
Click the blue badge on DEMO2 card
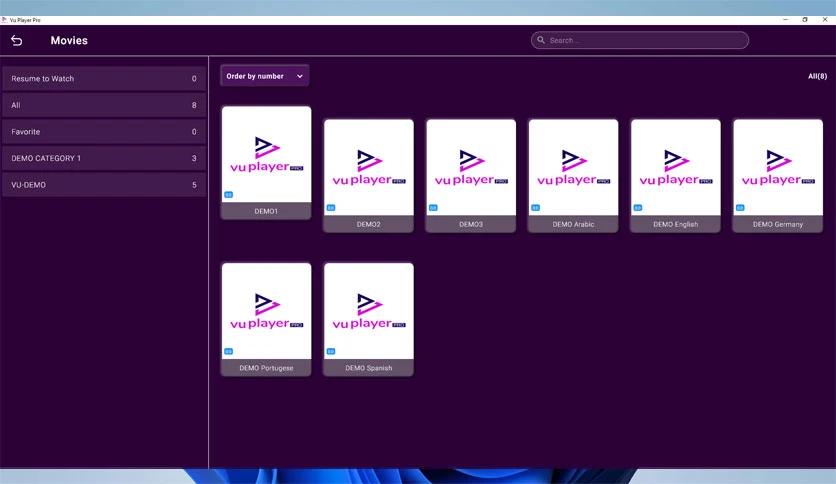[x=331, y=208]
